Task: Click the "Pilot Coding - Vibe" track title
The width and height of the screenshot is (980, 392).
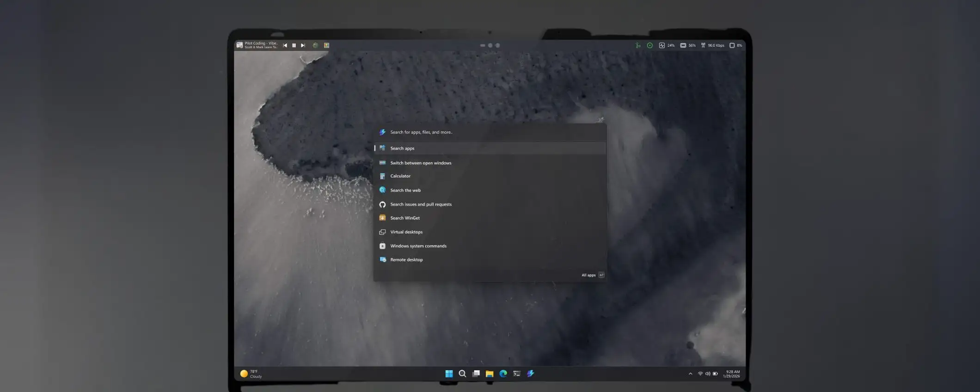Action: (x=261, y=43)
